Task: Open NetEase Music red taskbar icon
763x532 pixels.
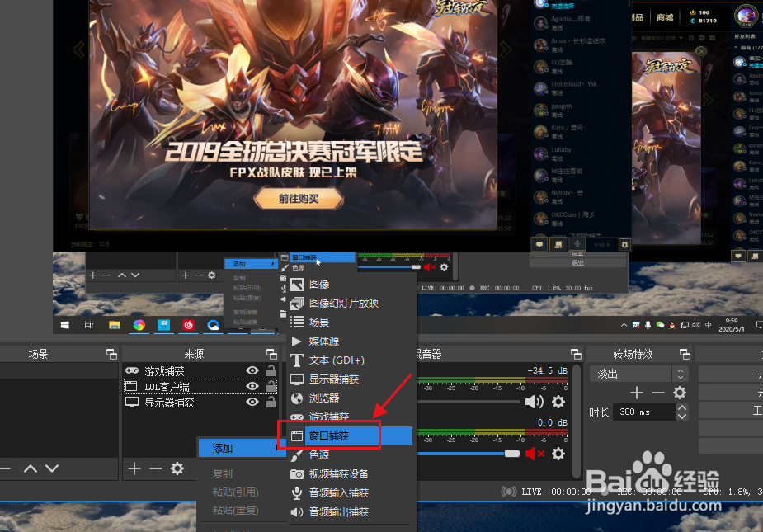Action: [188, 325]
